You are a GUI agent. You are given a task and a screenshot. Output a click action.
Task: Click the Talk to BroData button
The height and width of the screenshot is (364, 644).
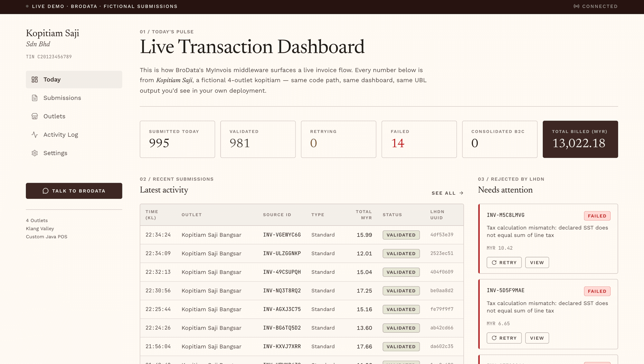click(74, 191)
